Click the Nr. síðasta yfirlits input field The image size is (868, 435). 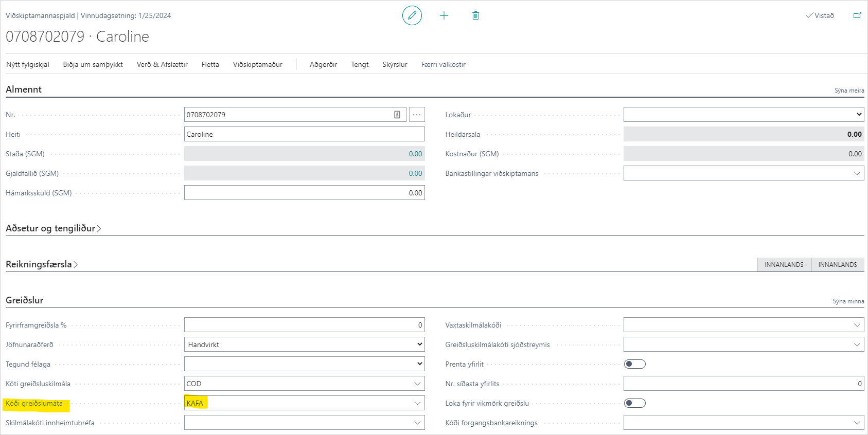743,384
